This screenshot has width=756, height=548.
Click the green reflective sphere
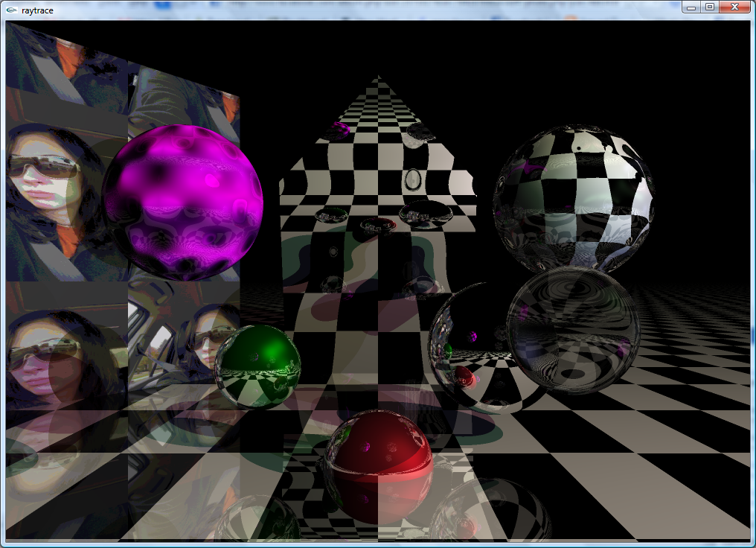pyautogui.click(x=258, y=365)
